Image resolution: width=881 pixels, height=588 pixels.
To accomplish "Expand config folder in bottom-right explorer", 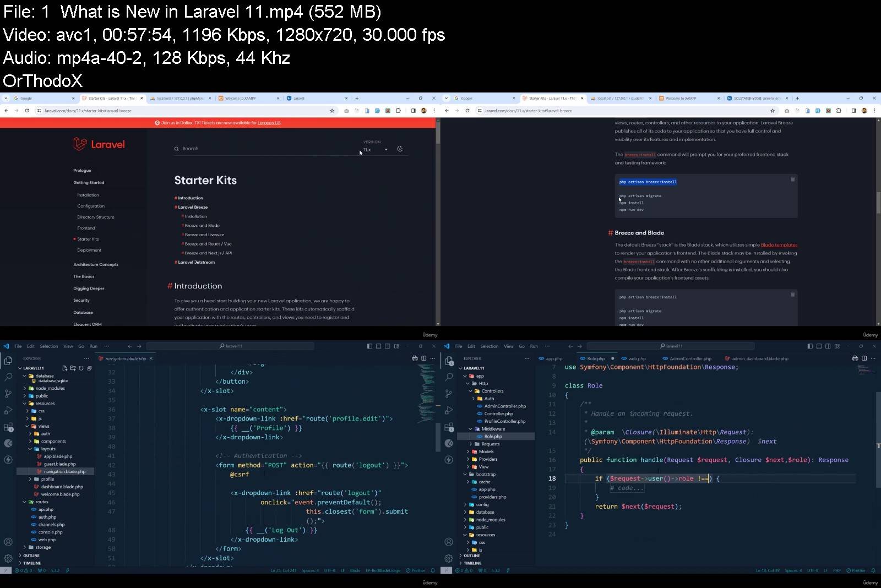I will tap(465, 504).
